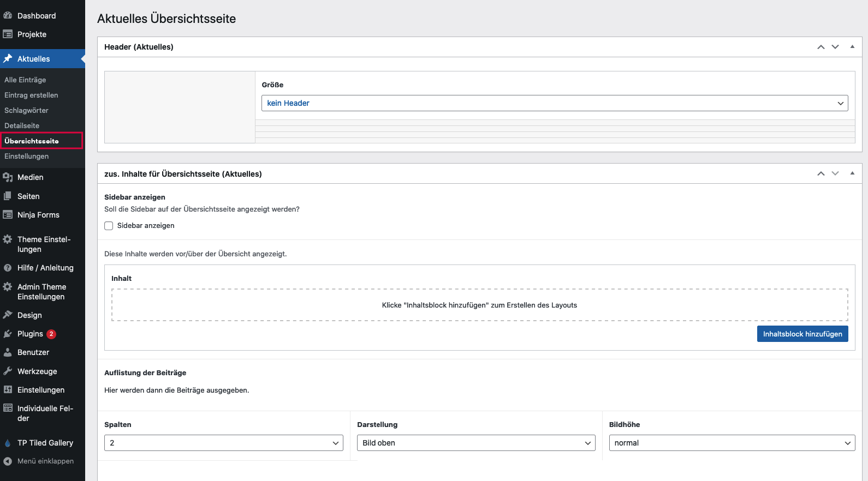This screenshot has height=481, width=868.
Task: Click the TP Tiled Gallery drop icon
Action: 8,443
